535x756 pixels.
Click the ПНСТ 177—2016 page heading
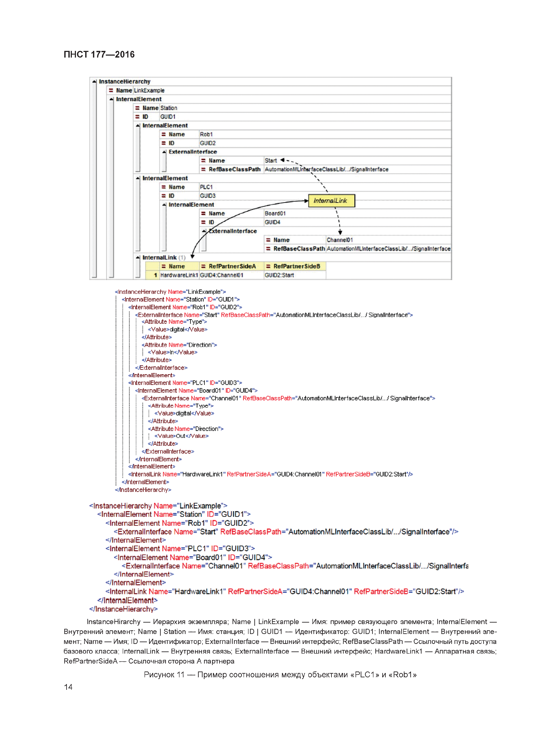99,54
